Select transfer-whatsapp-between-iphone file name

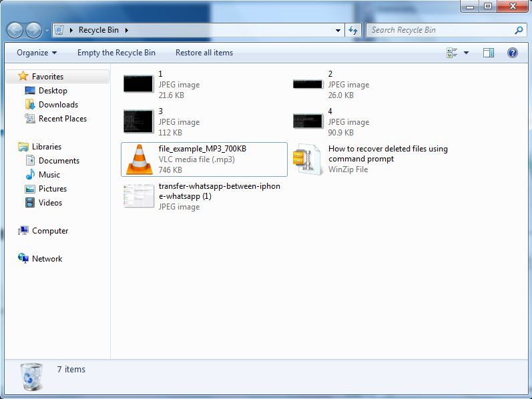point(219,191)
